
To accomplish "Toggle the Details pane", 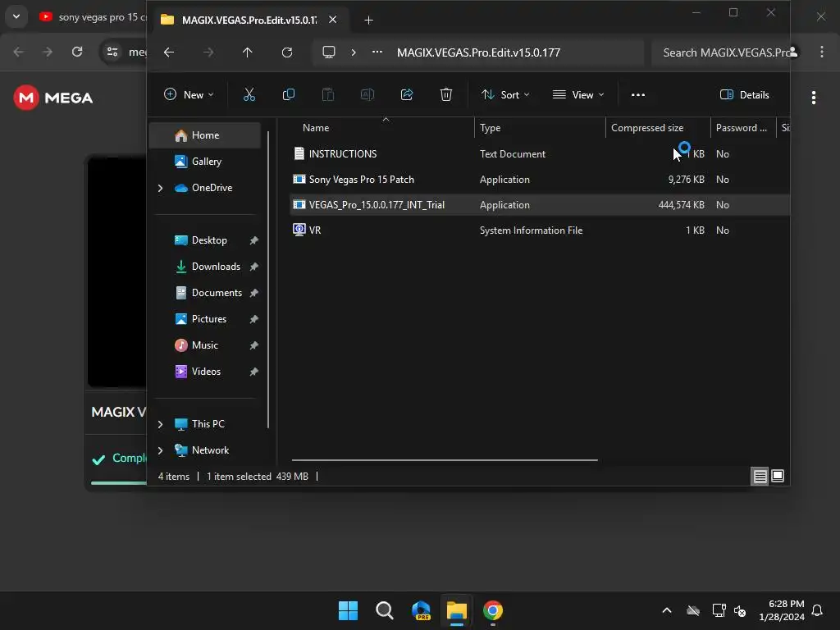I will tap(745, 95).
